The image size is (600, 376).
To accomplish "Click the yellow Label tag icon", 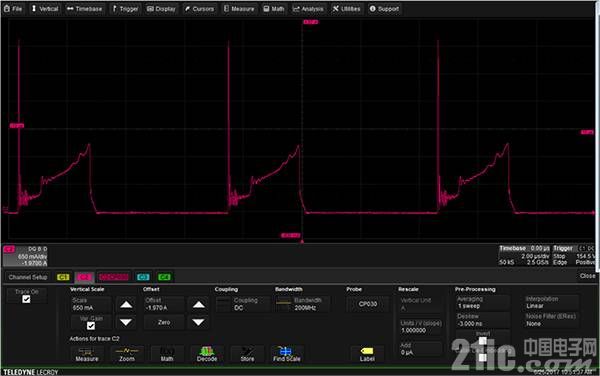I will [x=367, y=354].
